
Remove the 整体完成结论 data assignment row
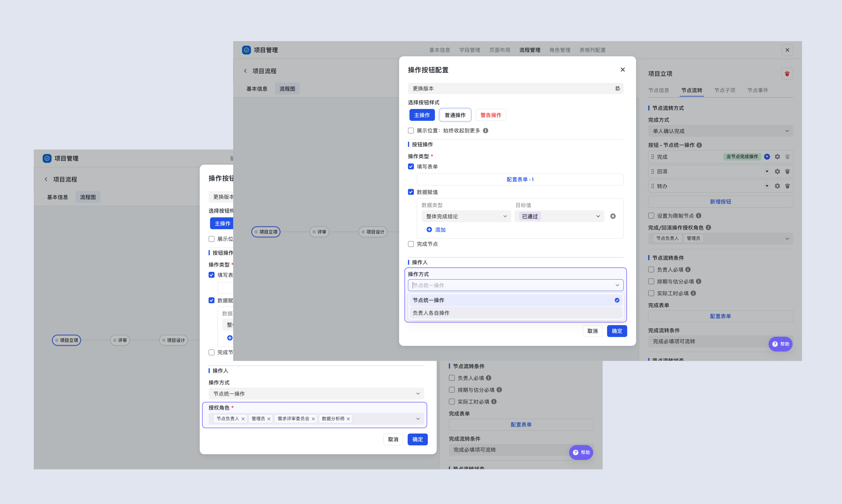(613, 216)
